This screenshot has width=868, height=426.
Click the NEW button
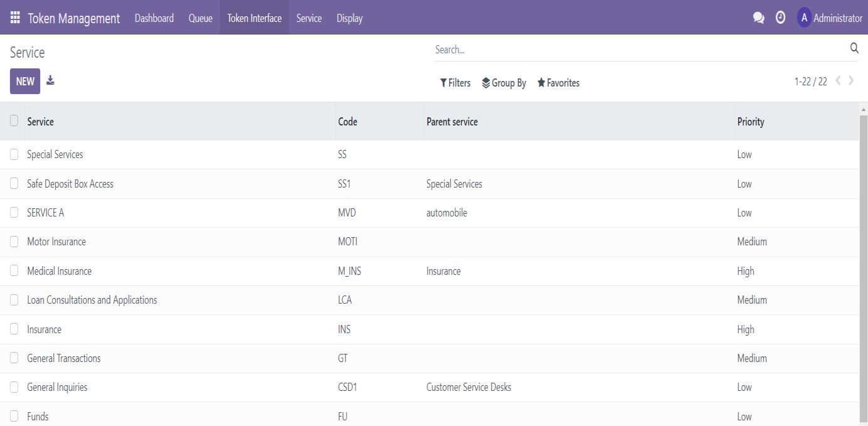pos(25,81)
